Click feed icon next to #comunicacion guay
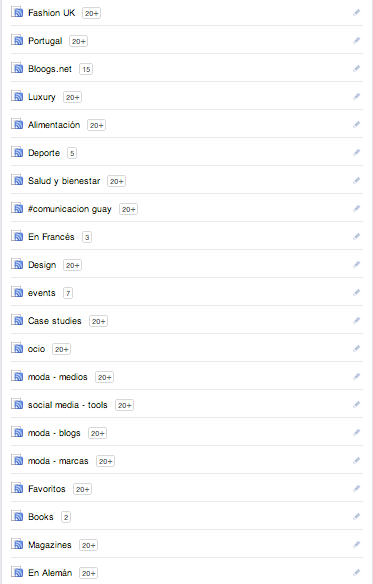373x584 pixels. [x=17, y=208]
